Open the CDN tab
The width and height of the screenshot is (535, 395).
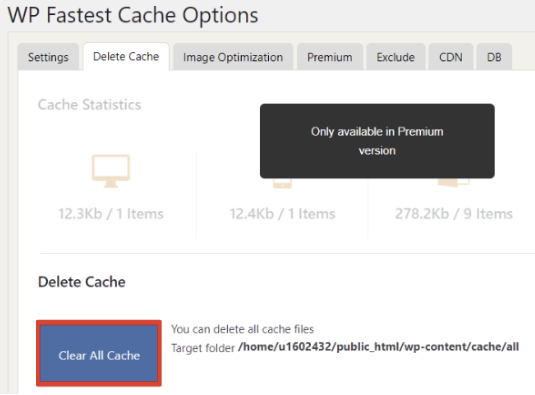[451, 57]
